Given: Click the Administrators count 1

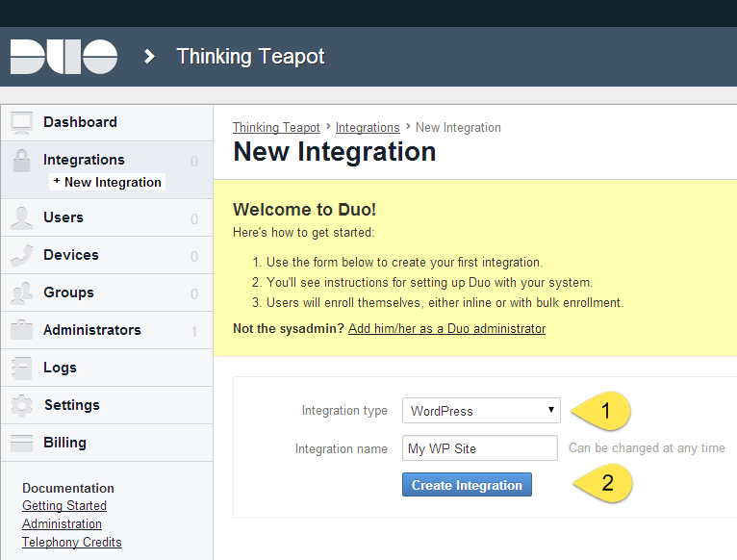Looking at the screenshot, I should coord(194,332).
